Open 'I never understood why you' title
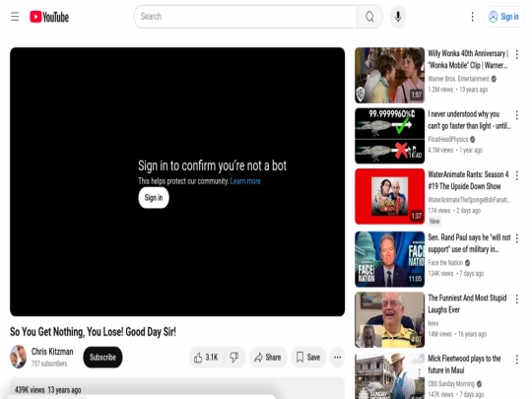The width and height of the screenshot is (532, 399). tap(469, 120)
